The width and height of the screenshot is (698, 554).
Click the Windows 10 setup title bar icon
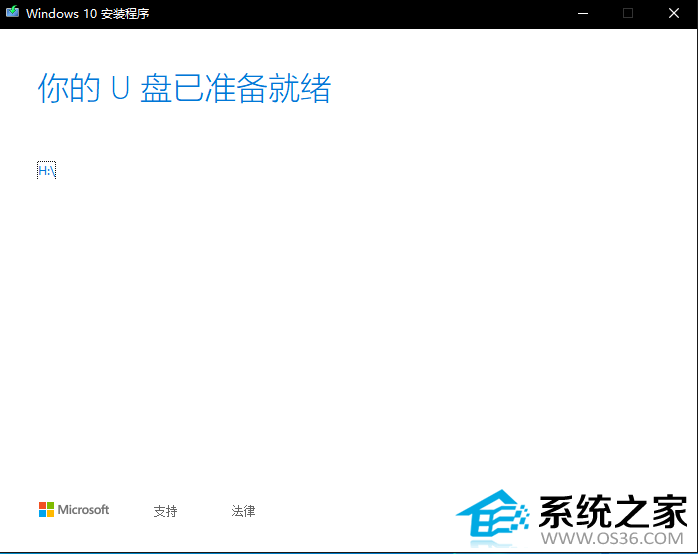click(x=12, y=12)
